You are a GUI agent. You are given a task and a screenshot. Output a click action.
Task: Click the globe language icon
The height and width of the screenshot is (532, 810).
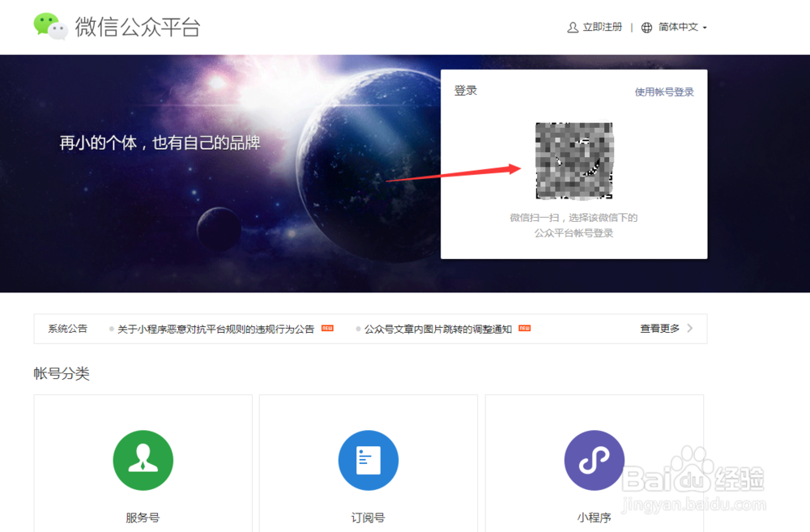click(646, 28)
